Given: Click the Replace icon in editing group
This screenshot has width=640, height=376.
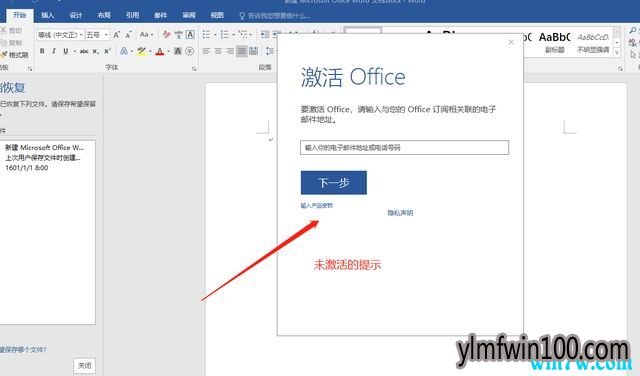Looking at the screenshot, I should 633,42.
